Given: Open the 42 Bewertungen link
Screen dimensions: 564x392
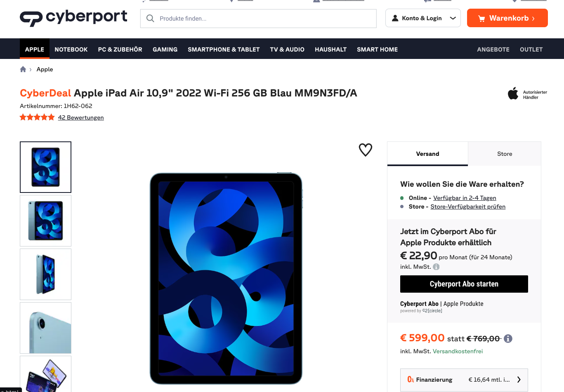Looking at the screenshot, I should click(x=81, y=117).
